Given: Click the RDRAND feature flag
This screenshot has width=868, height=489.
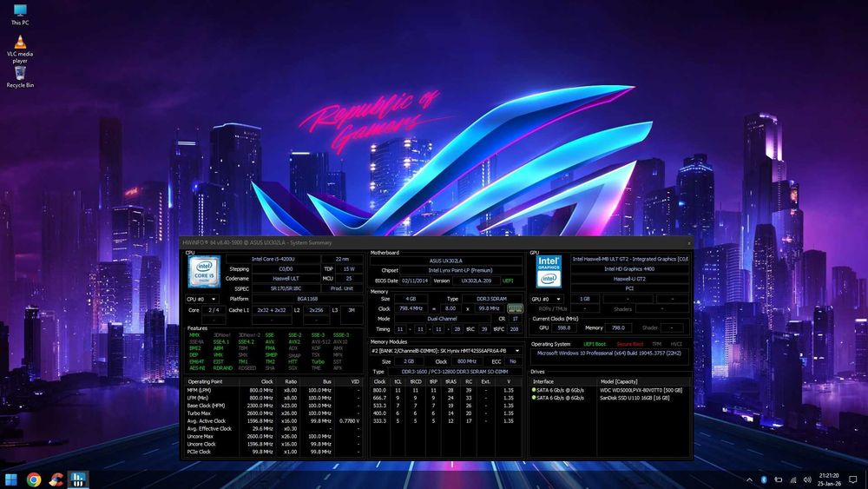Looking at the screenshot, I should [x=222, y=368].
